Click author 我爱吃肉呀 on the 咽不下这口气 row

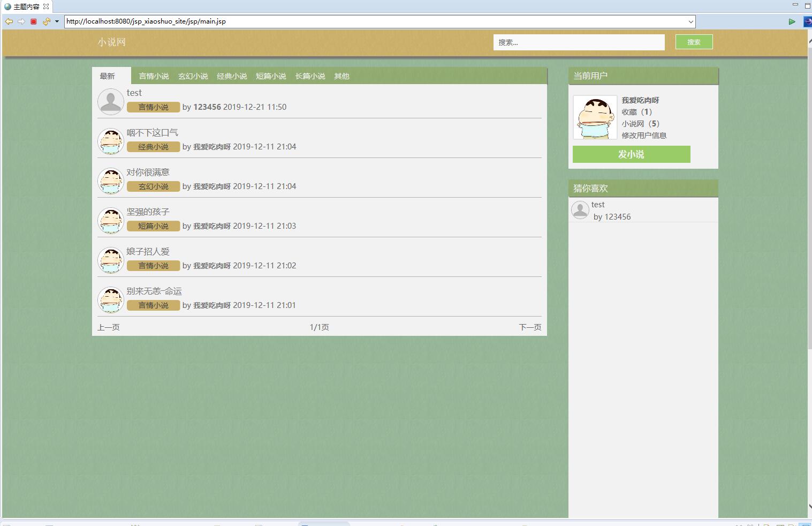click(212, 147)
